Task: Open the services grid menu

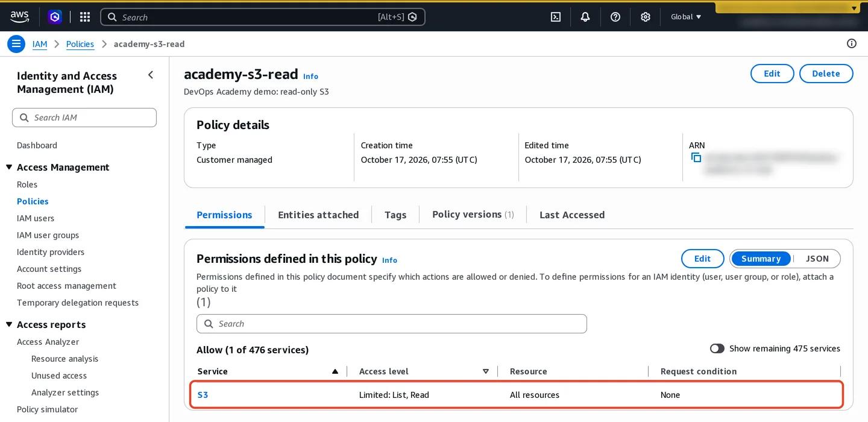Action: point(85,17)
